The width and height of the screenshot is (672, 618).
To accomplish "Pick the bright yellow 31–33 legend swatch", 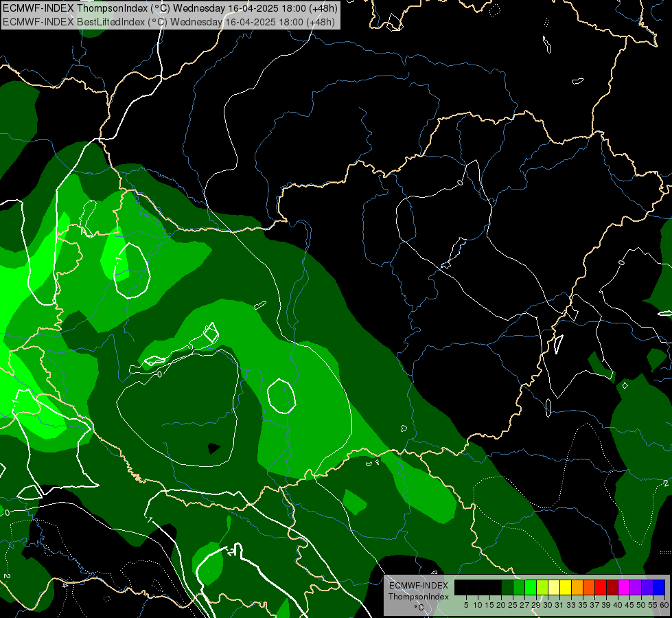I will click(x=566, y=587).
